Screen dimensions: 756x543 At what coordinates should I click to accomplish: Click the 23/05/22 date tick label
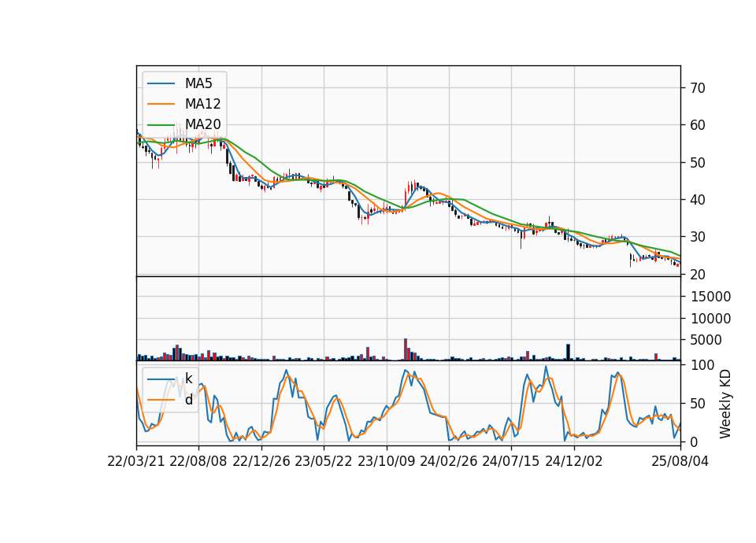coord(324,461)
